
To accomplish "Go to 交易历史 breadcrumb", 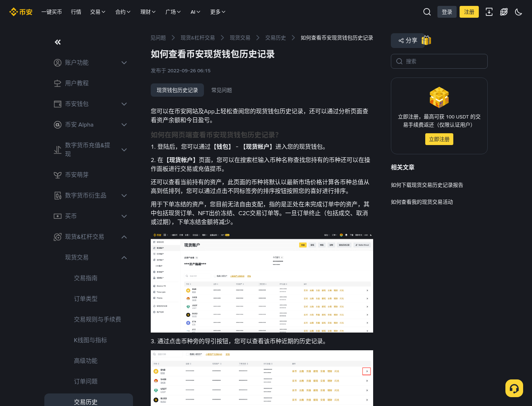I will pyautogui.click(x=276, y=38).
